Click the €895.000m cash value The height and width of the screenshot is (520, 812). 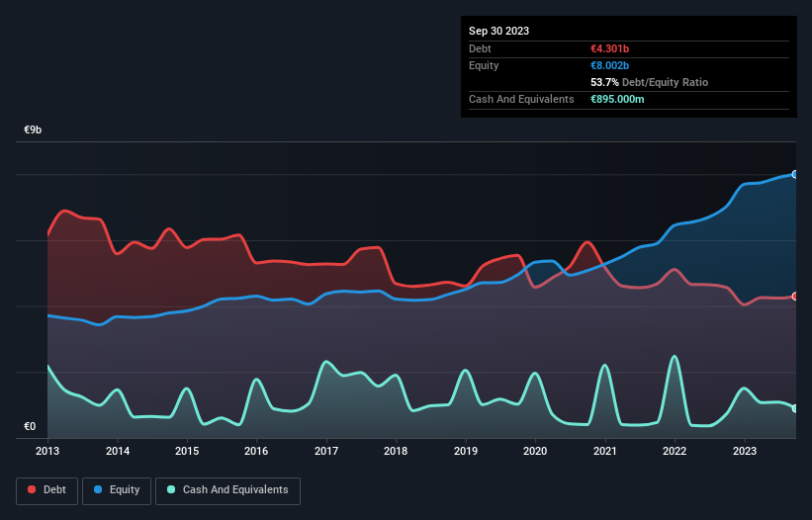click(617, 99)
